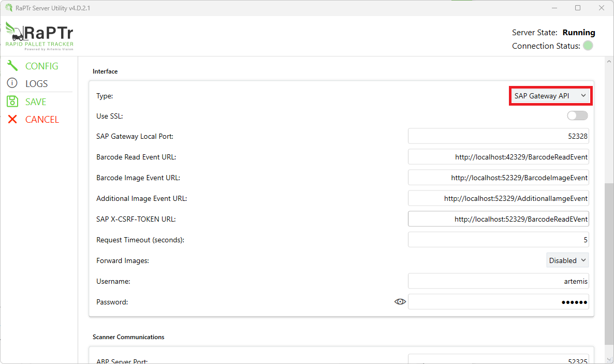Image resolution: width=614 pixels, height=364 pixels.
Task: Open the interface Type dropdown
Action: point(550,96)
